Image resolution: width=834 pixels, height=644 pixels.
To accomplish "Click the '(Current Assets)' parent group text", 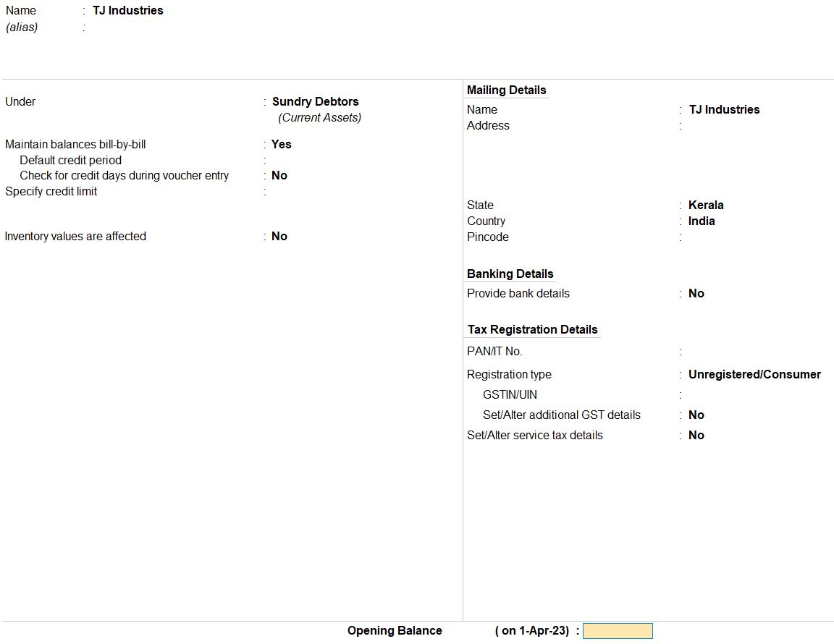I will 320,117.
